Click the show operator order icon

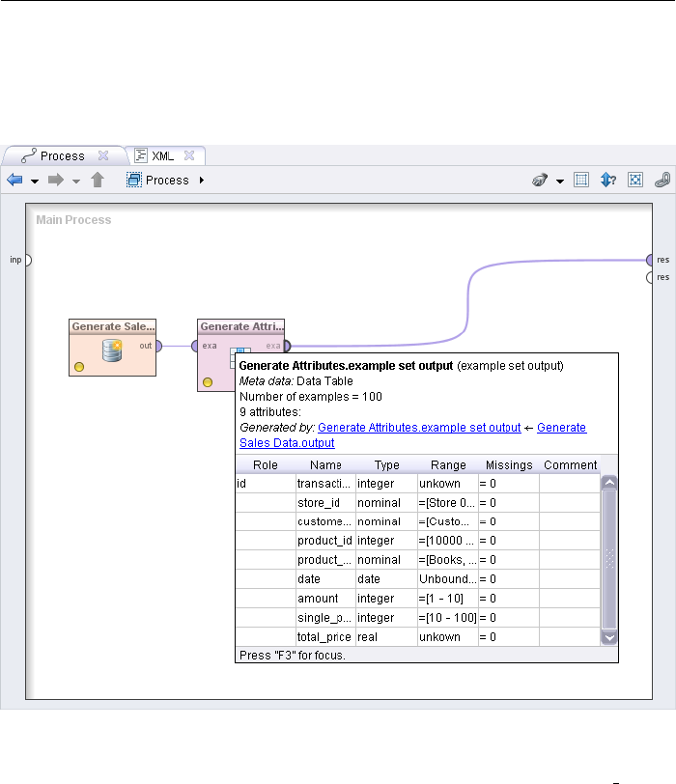click(x=608, y=180)
